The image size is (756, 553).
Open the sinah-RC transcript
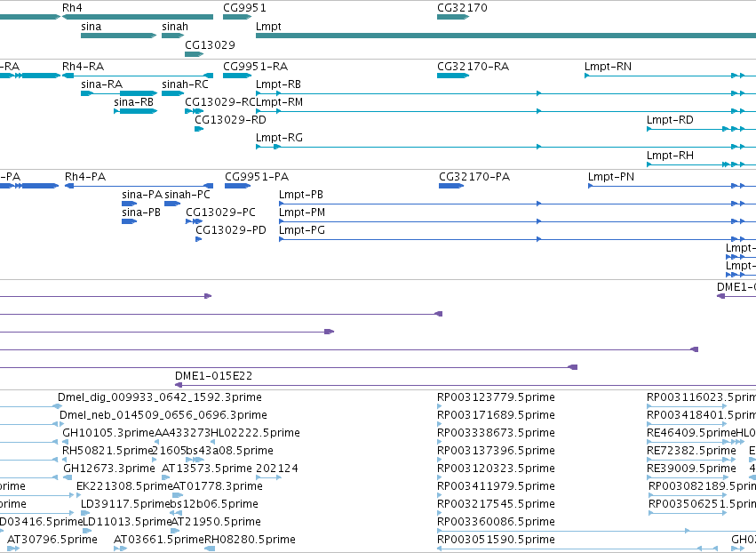[x=172, y=93]
